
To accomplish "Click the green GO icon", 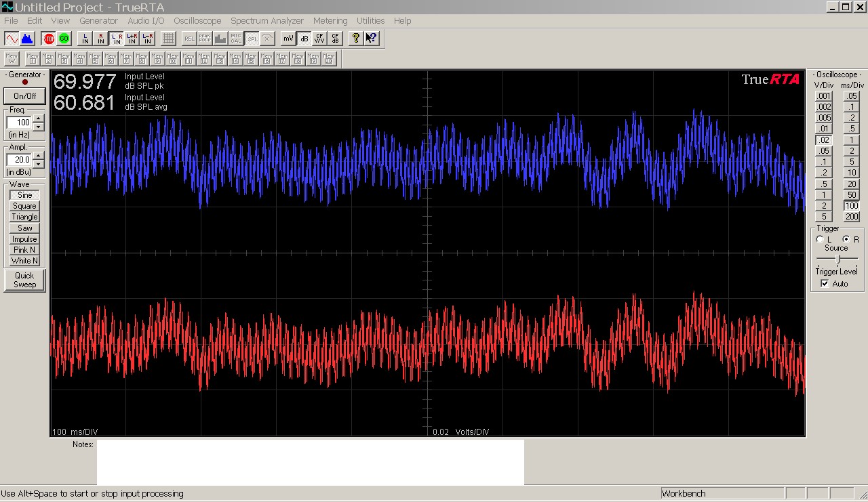I will coord(64,39).
